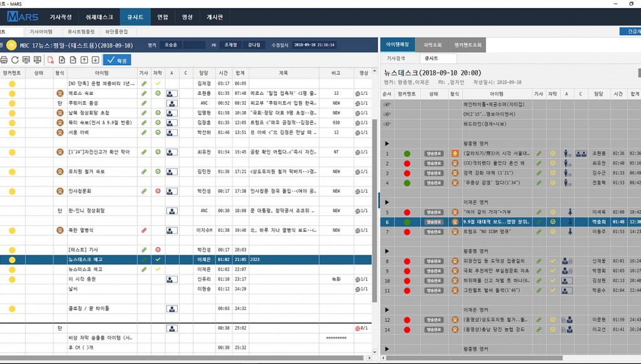This screenshot has height=364, width=641.
Task: Toggle the green status dot in row 1
Action: pyautogui.click(x=407, y=154)
